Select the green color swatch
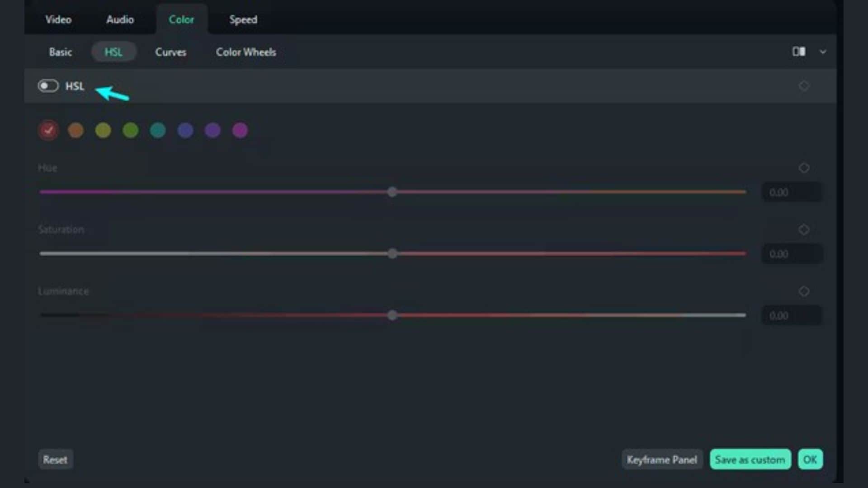 point(131,131)
